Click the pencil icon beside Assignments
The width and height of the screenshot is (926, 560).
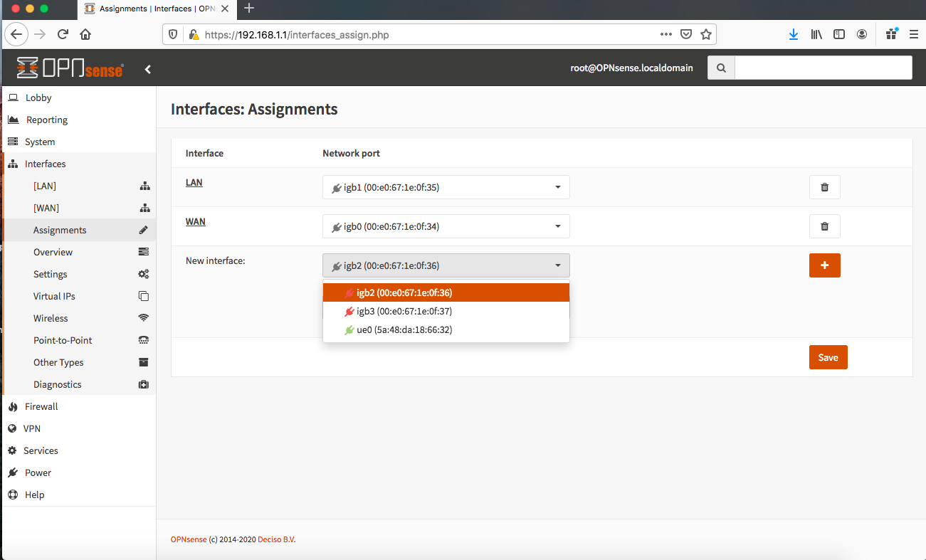click(x=144, y=230)
